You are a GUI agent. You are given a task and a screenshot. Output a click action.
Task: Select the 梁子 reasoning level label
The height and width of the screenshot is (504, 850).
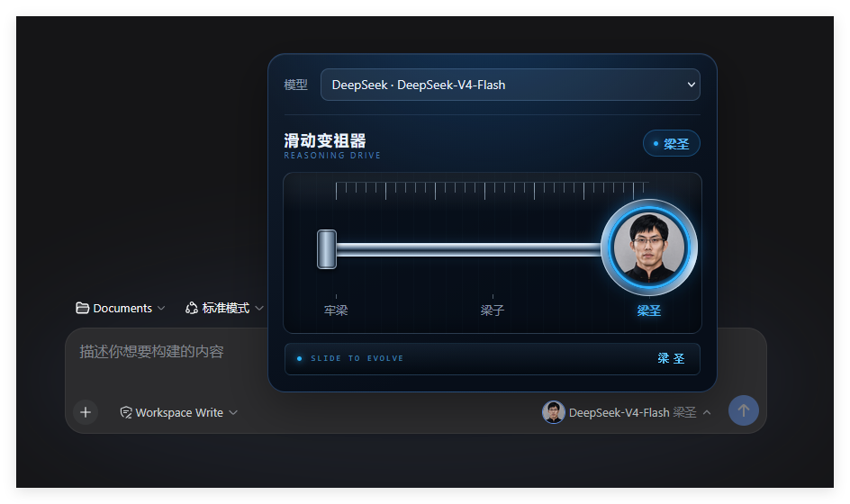[493, 310]
